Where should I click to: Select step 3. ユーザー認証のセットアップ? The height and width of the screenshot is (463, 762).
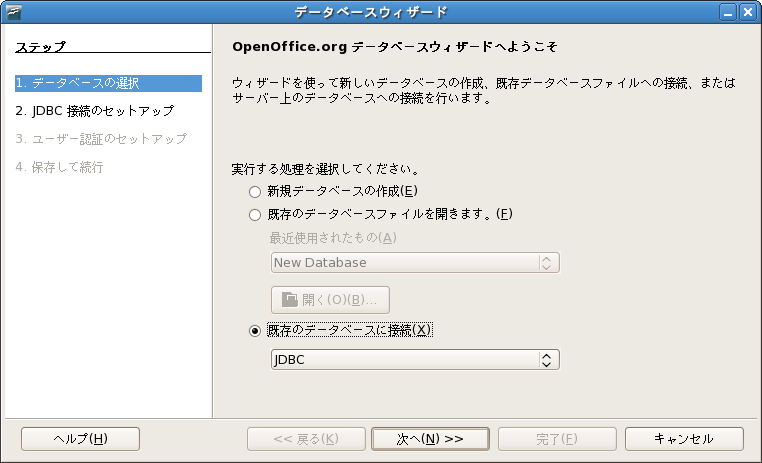(101, 139)
